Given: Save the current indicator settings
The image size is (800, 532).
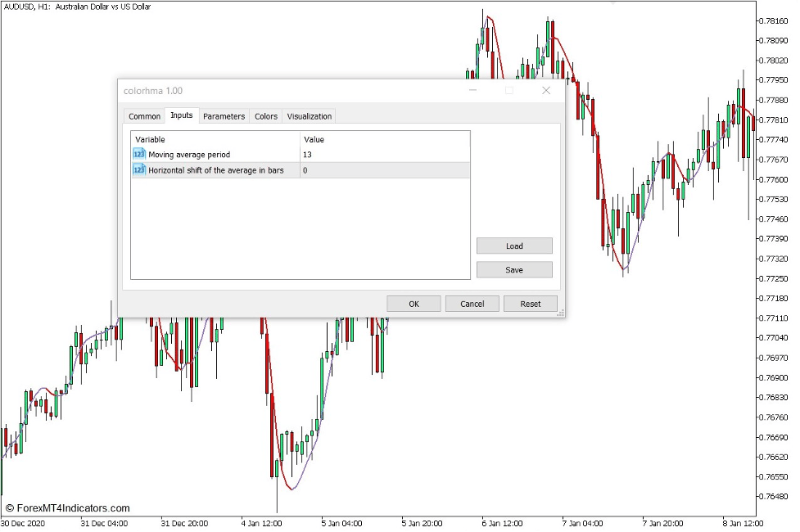Looking at the screenshot, I should coord(513,269).
